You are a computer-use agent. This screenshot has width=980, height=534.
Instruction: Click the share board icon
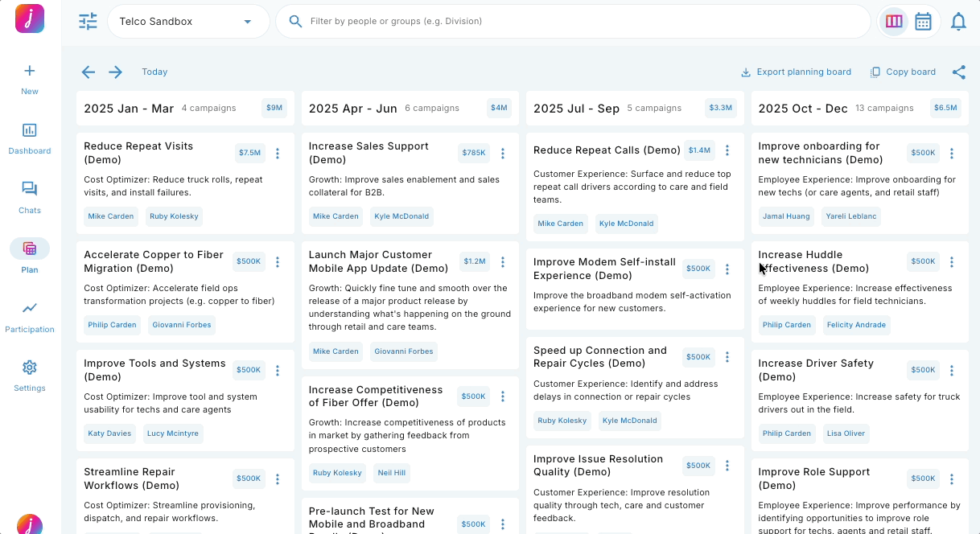[x=958, y=72]
